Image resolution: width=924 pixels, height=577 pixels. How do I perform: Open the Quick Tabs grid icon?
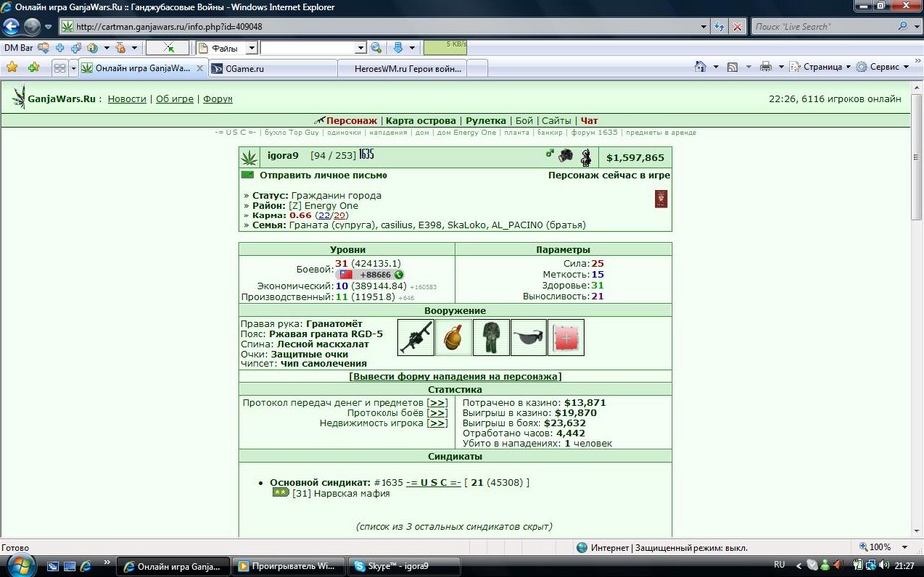pos(60,69)
